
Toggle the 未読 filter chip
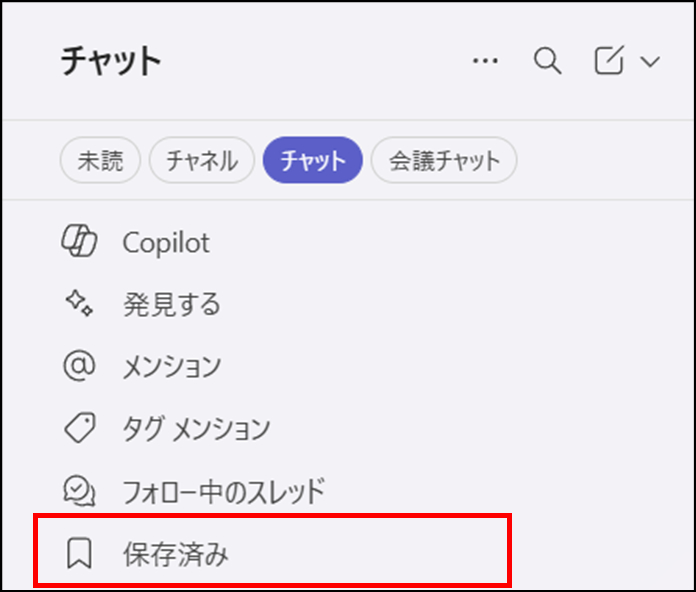click(x=100, y=160)
